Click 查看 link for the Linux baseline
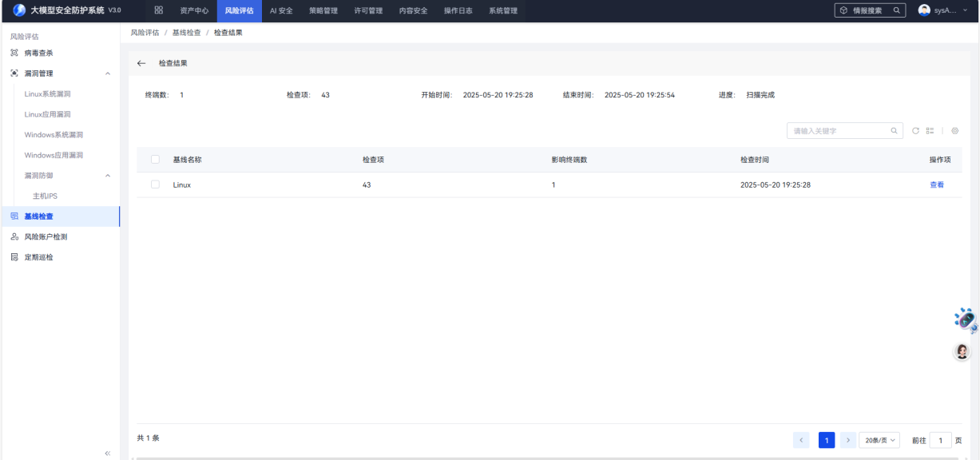The image size is (980, 460). [x=936, y=184]
